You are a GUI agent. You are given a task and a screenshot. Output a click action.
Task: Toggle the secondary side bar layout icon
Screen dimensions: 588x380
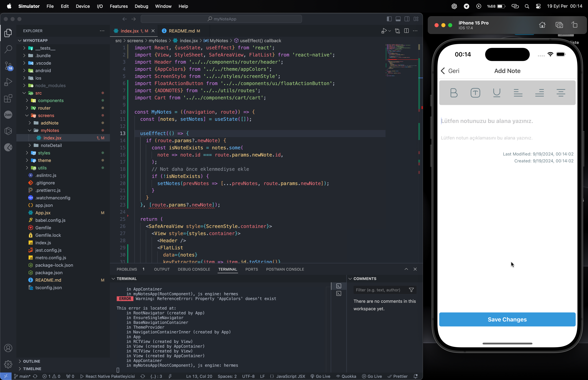click(407, 19)
